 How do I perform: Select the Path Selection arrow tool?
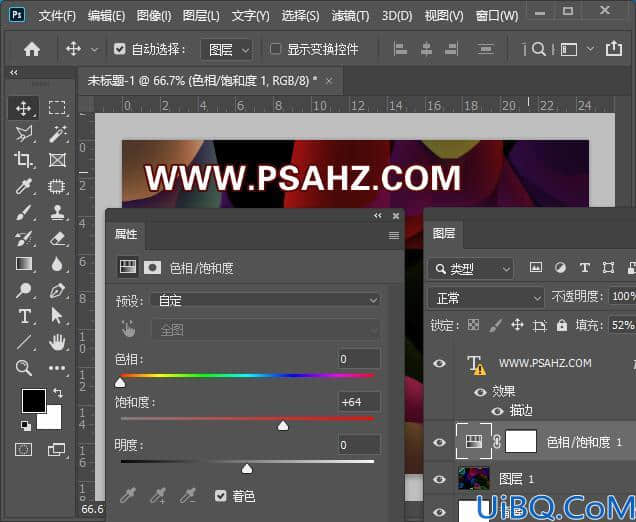coord(56,316)
